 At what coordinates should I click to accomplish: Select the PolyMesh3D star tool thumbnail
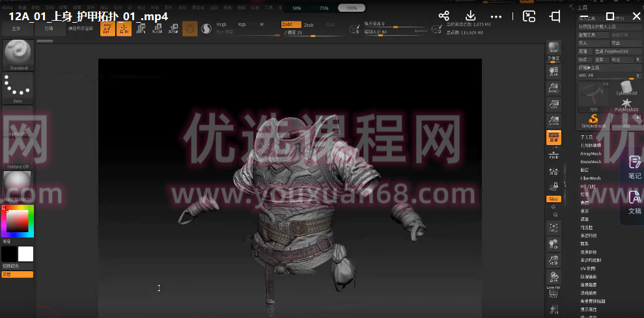(x=626, y=105)
